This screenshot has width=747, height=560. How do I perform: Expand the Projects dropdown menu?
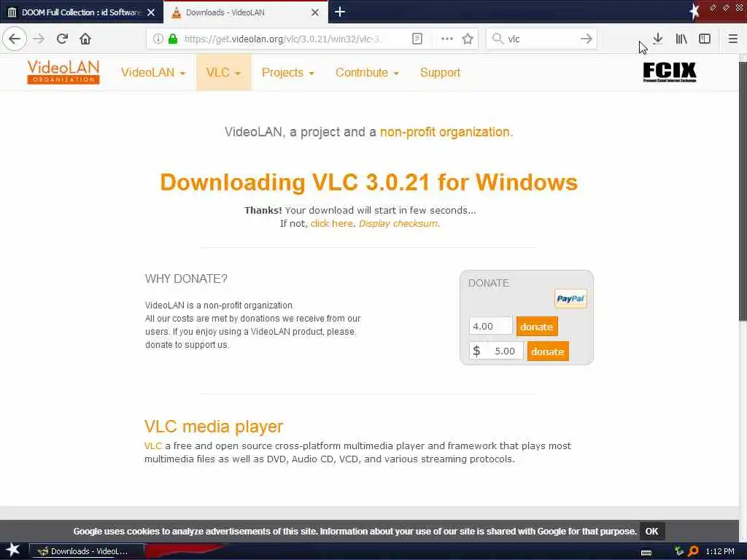pyautogui.click(x=287, y=72)
